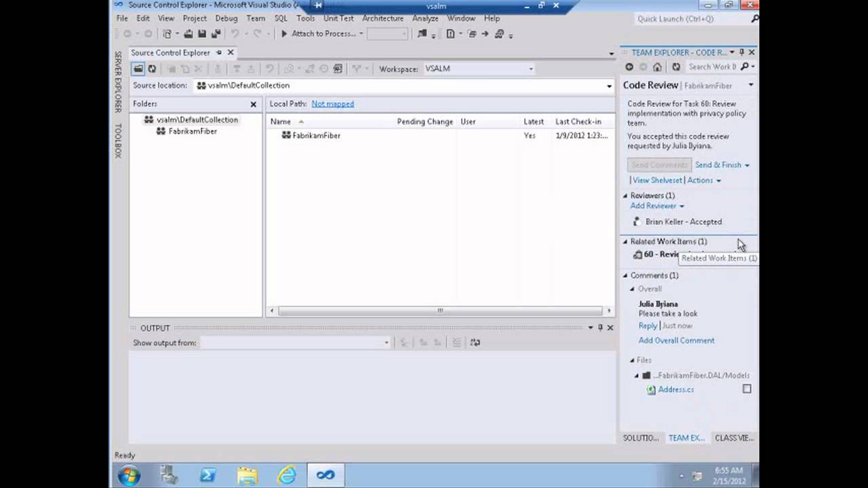
Task: Click the Start Attach to Process play icon
Action: (x=284, y=34)
